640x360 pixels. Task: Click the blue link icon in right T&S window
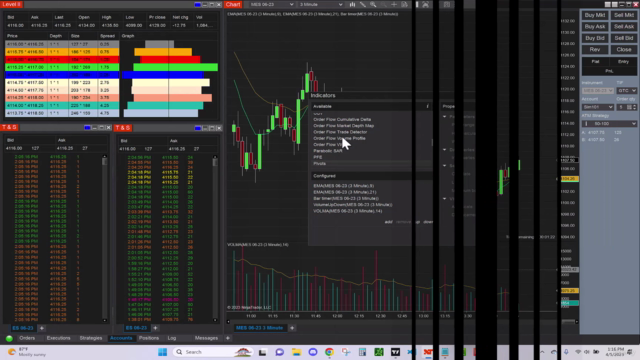coord(198,128)
